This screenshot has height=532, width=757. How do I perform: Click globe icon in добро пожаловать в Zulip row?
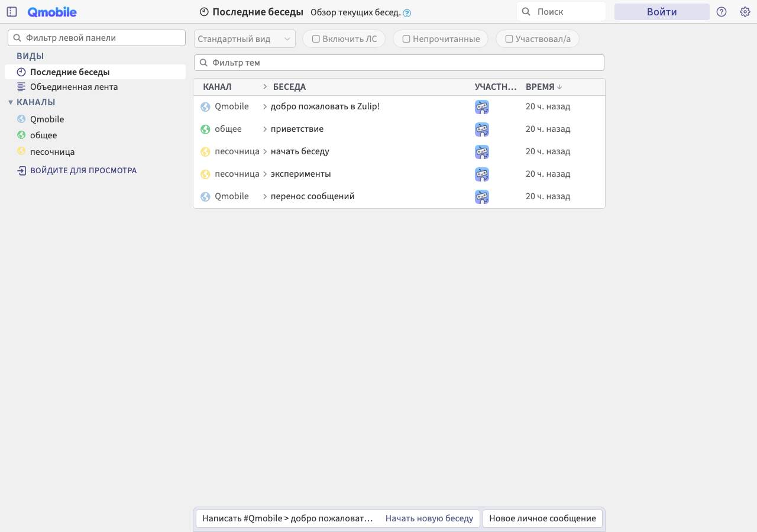(205, 107)
